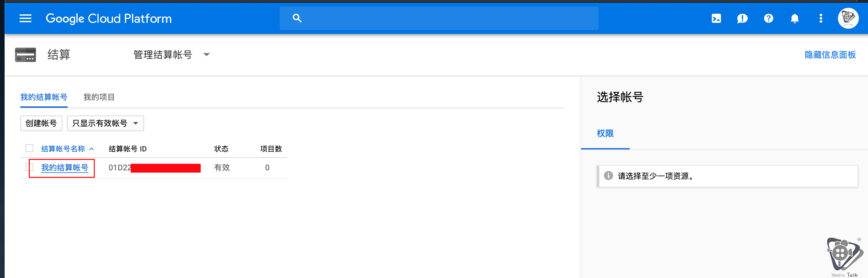Switch to the 我的项目 tab
This screenshot has height=278, width=868.
pos(99,97)
